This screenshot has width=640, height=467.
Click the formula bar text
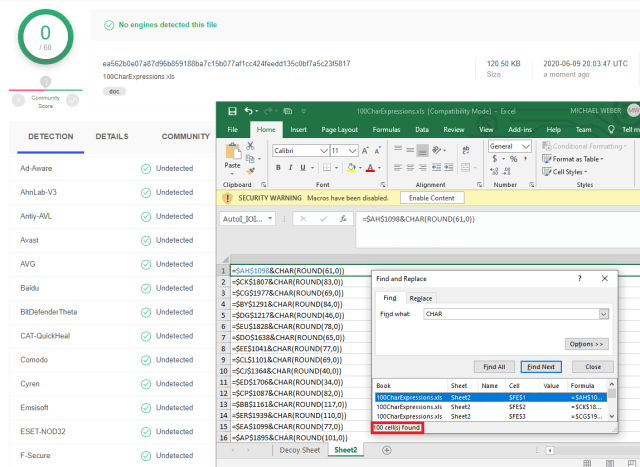pyautogui.click(x=418, y=219)
